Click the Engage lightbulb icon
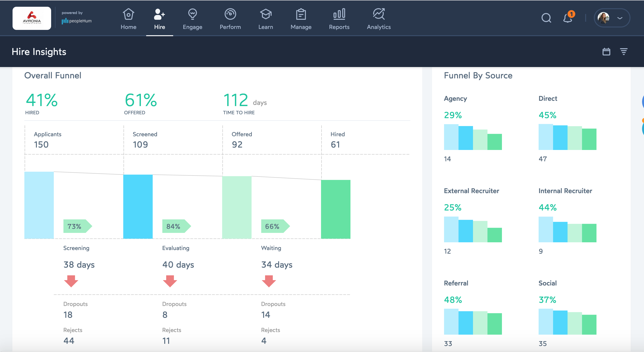 [x=192, y=14]
